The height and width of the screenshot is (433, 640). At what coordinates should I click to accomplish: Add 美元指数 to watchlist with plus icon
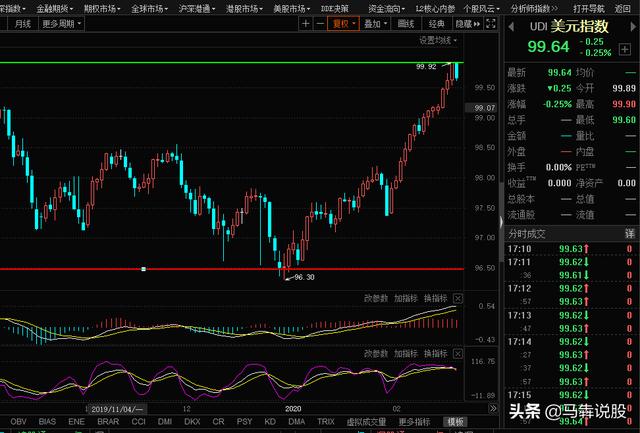click(x=625, y=49)
